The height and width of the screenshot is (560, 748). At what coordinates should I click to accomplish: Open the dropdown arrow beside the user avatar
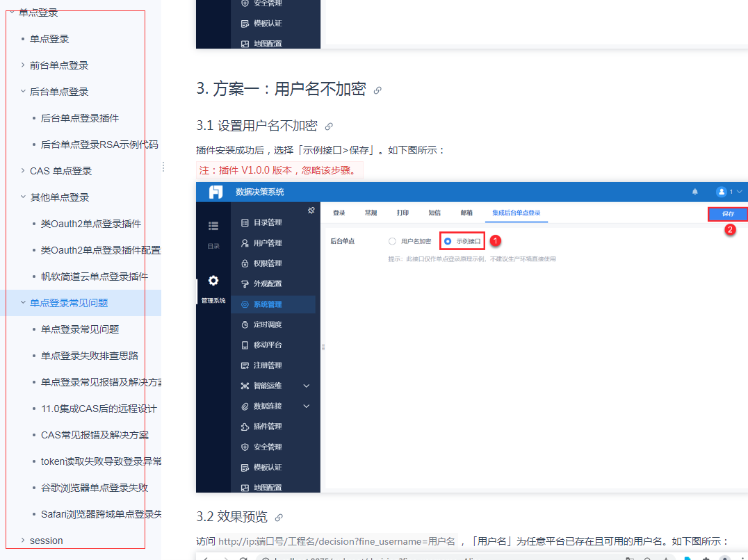(740, 192)
